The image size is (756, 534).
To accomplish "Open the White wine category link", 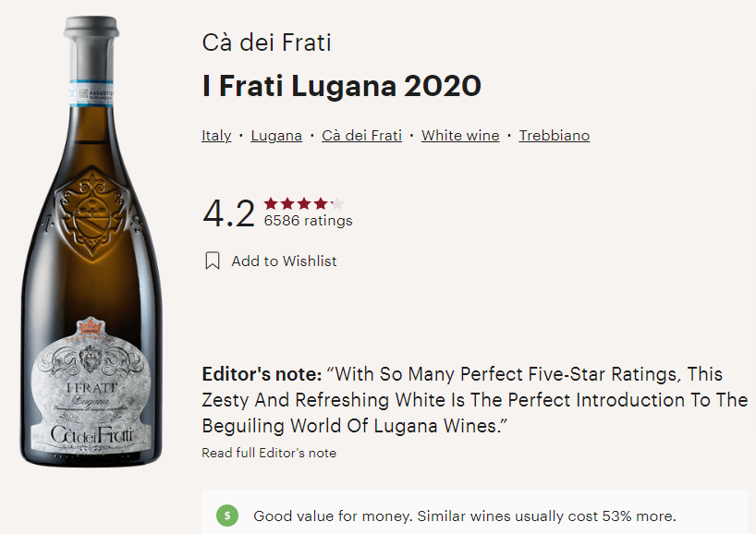I will tap(459, 135).
